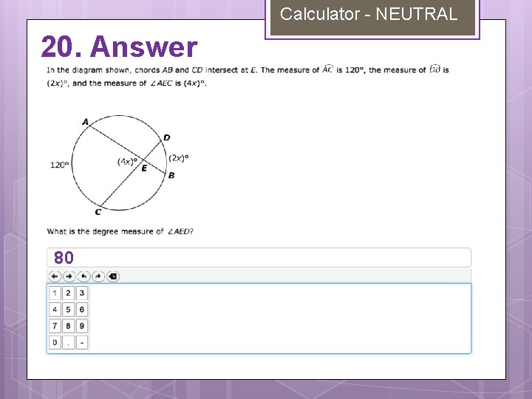Tap keypad digit 6
This screenshot has height=399, width=532.
click(x=82, y=310)
